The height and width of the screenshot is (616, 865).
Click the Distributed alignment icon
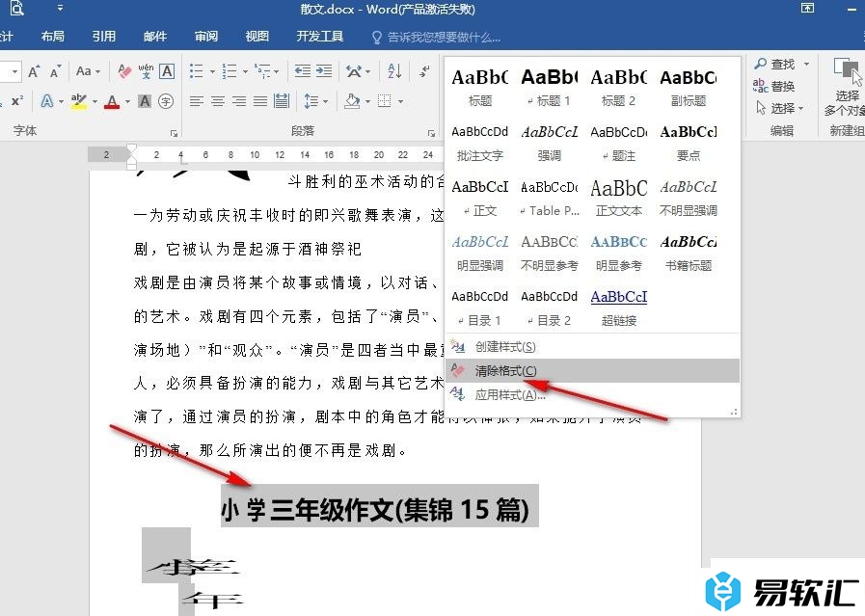click(x=282, y=101)
